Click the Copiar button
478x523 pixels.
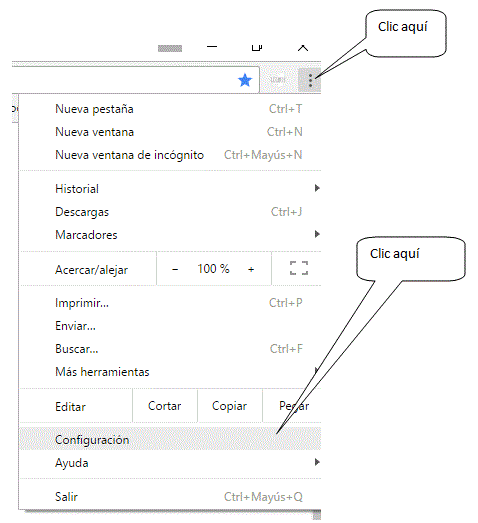229,406
